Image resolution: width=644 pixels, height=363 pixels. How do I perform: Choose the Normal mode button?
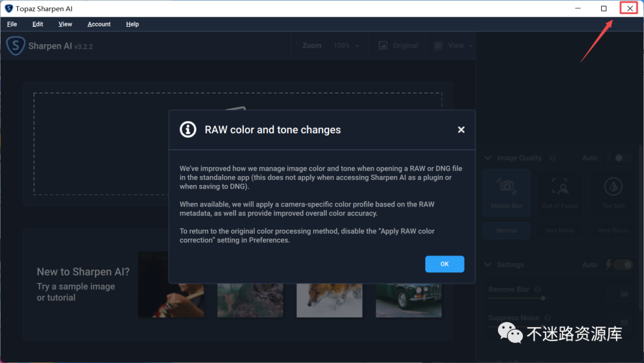click(x=506, y=230)
